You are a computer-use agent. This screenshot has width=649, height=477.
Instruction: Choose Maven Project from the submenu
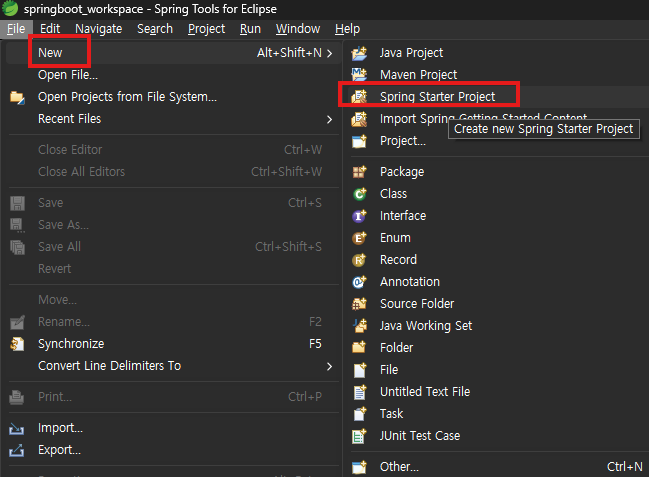pos(498,75)
